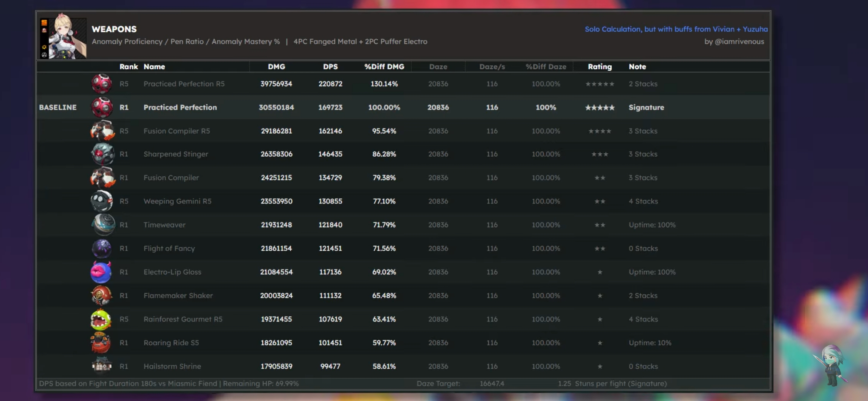Click the Practiced Perfection R5 weapon icon
This screenshot has width=868, height=401.
pyautogui.click(x=102, y=84)
